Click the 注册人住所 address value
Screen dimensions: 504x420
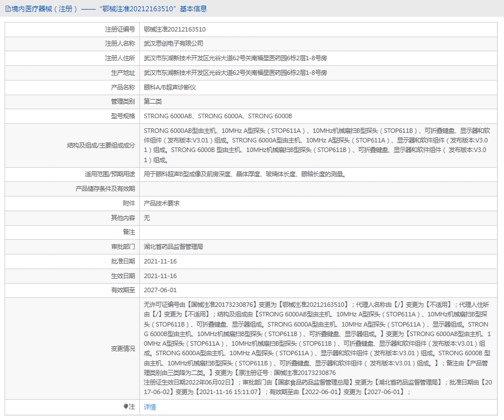235,58
